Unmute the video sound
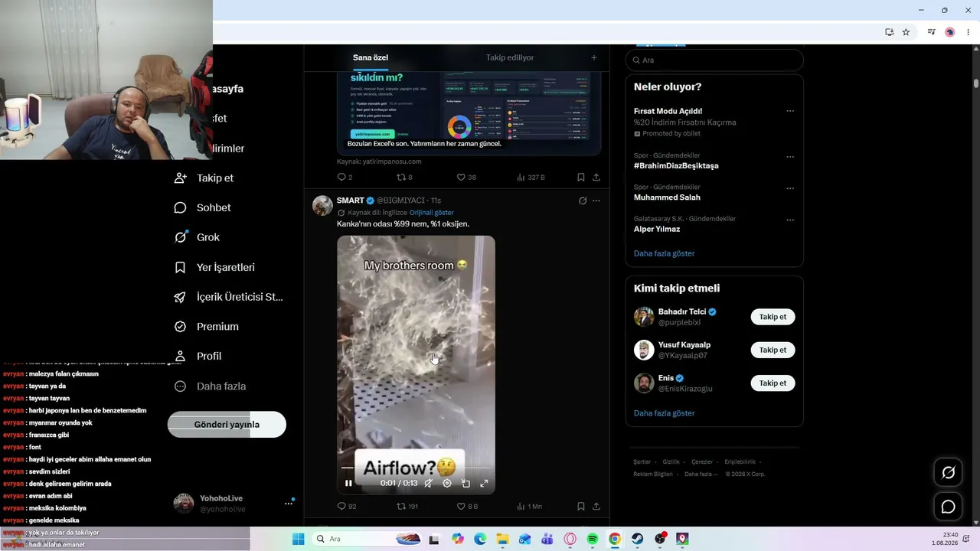The width and height of the screenshot is (980, 551). (429, 483)
